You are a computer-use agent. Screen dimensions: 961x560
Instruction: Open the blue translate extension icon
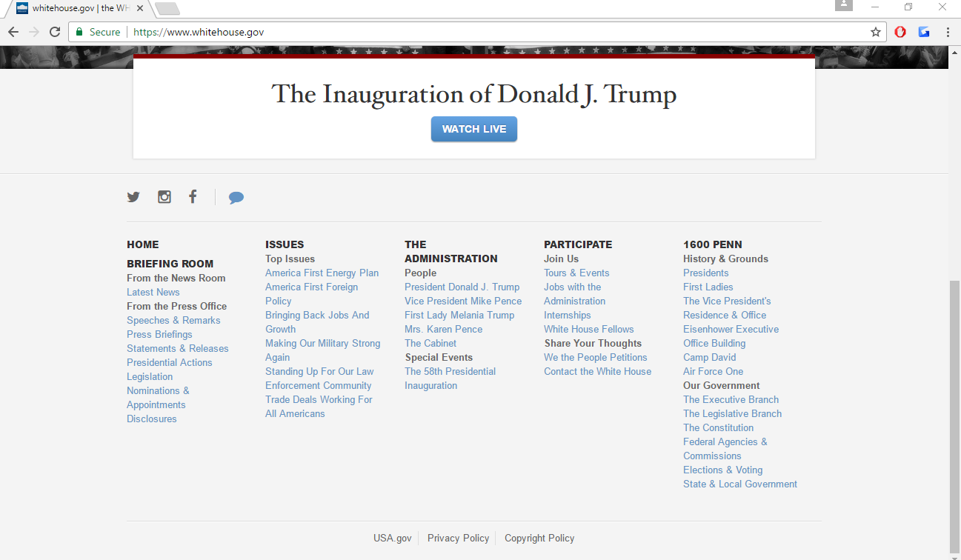click(924, 32)
